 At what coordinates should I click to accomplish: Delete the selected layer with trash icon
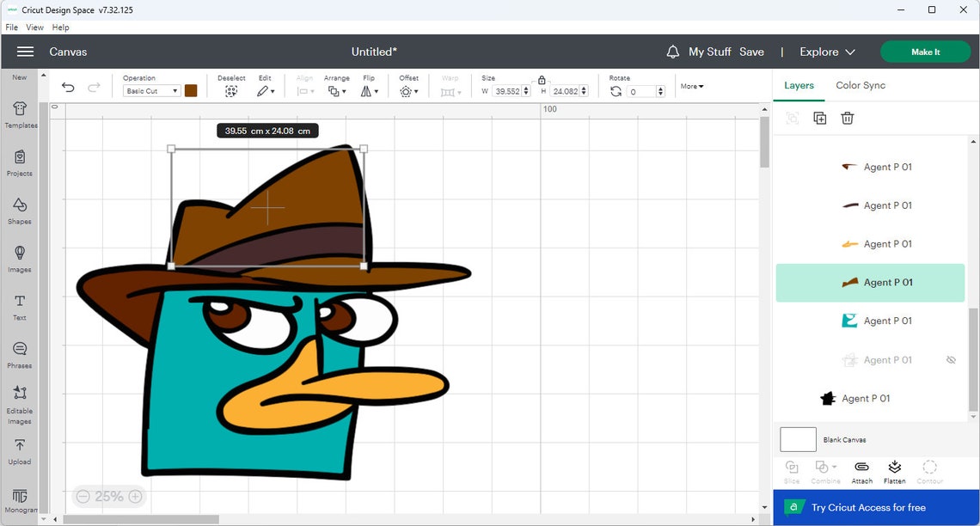848,118
